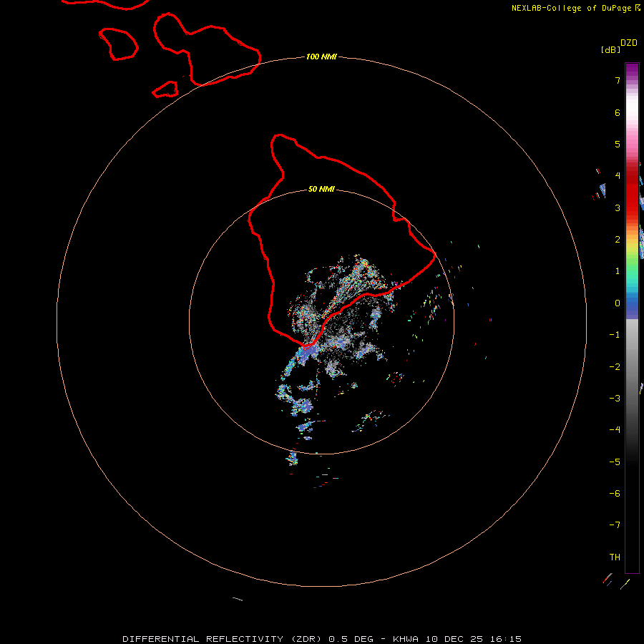Image resolution: width=644 pixels, height=644 pixels.
Task: Click the 1 value on the scale
Action: [618, 271]
